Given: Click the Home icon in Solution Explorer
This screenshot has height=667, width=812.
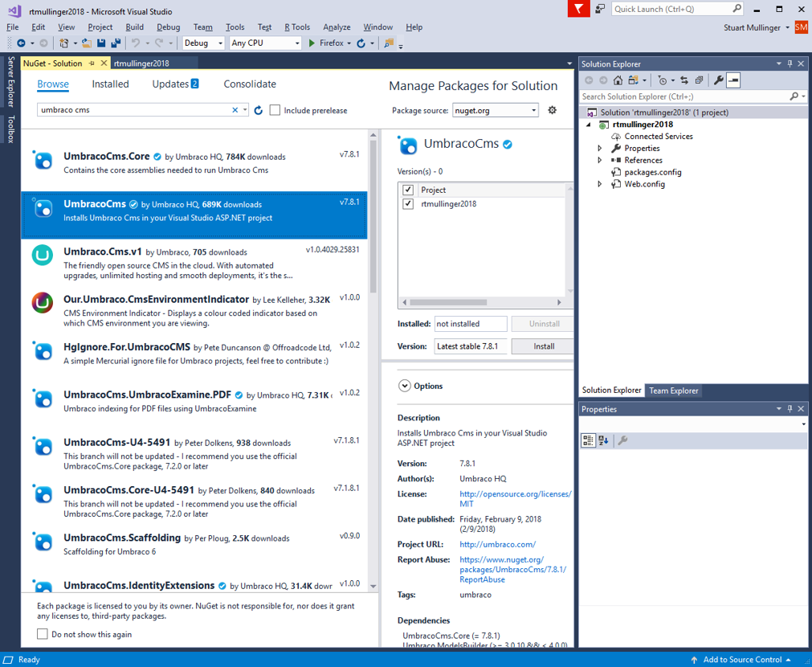Looking at the screenshot, I should [618, 80].
